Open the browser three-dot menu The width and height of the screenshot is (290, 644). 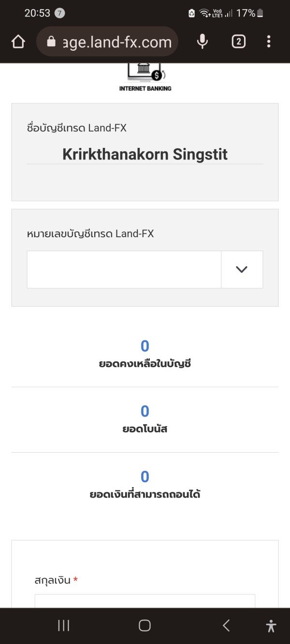click(269, 42)
